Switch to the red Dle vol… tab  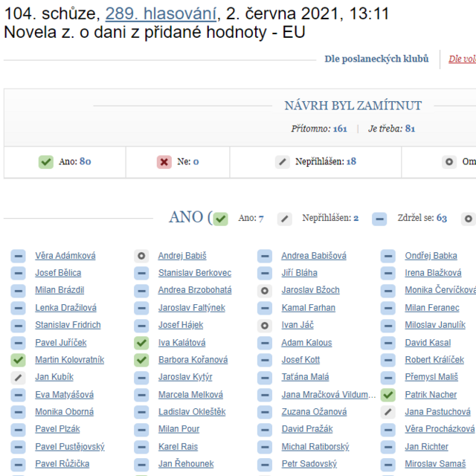click(461, 59)
